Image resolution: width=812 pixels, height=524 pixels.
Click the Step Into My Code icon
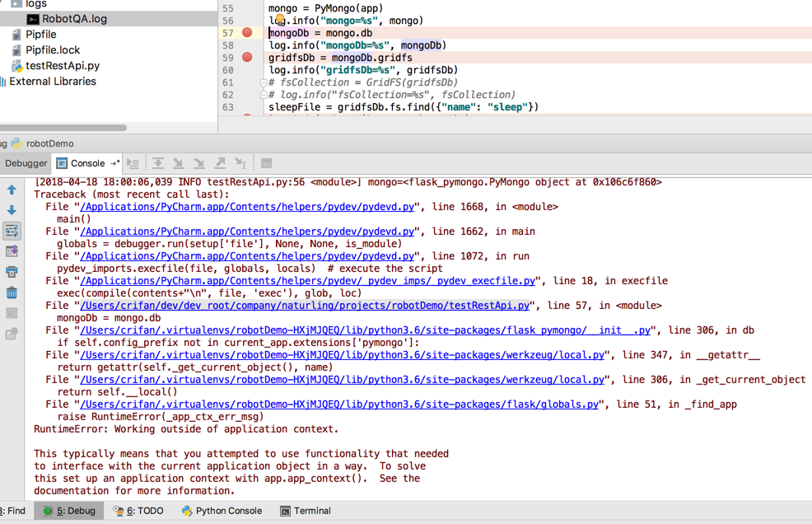[x=198, y=164]
